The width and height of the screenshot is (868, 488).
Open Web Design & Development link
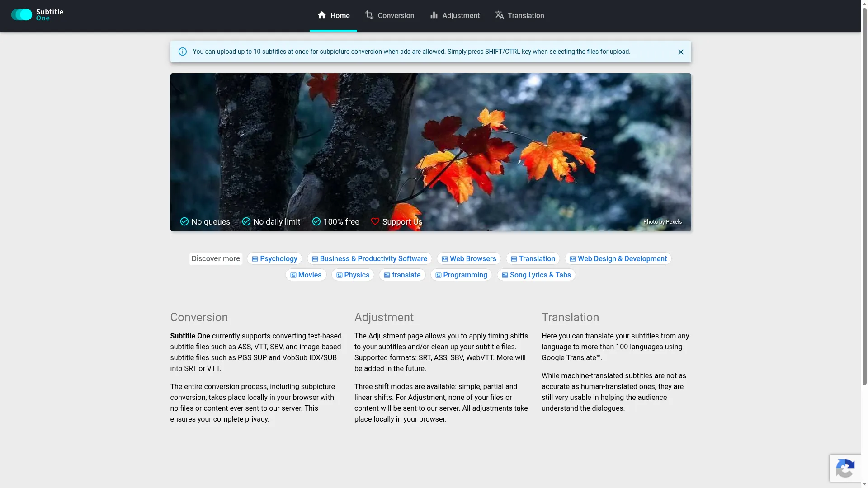point(622,258)
